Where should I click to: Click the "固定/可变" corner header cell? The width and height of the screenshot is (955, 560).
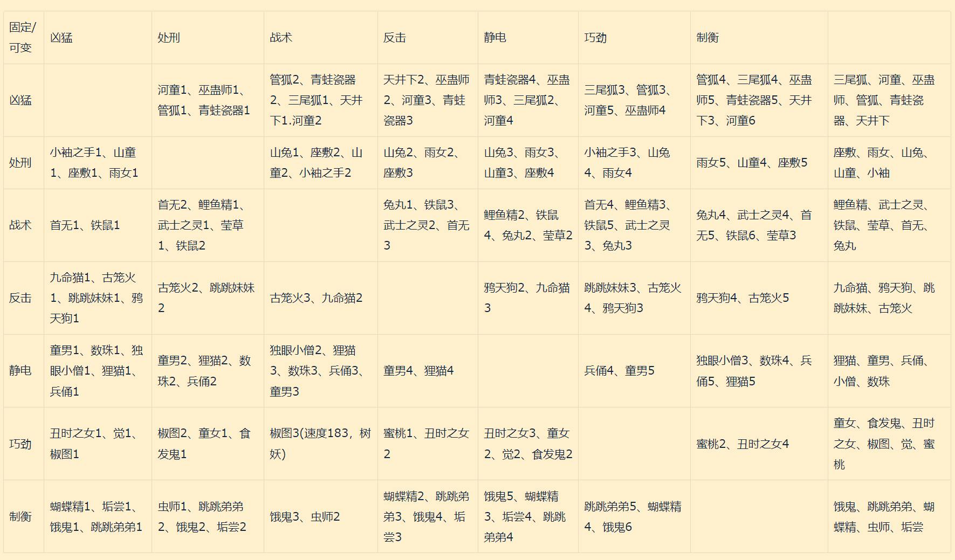coord(24,38)
